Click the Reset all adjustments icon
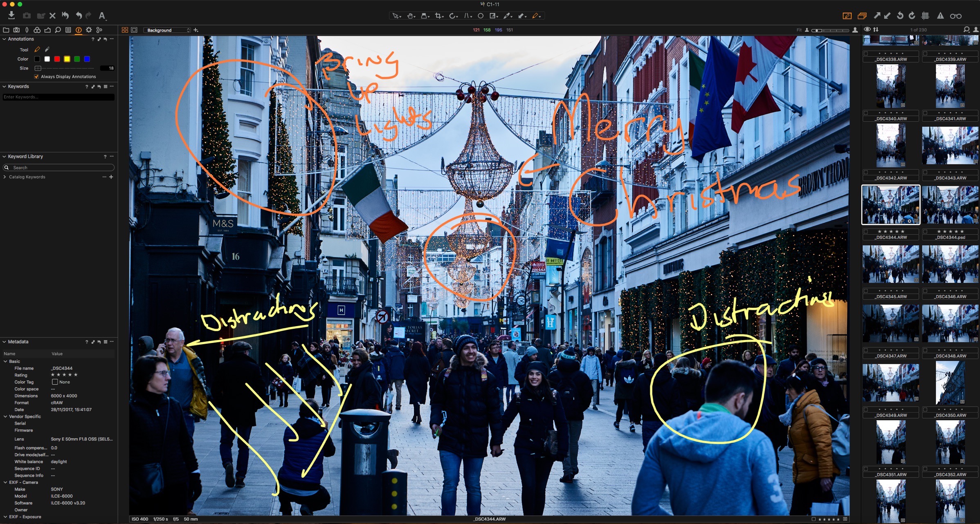980x524 pixels. pos(65,16)
